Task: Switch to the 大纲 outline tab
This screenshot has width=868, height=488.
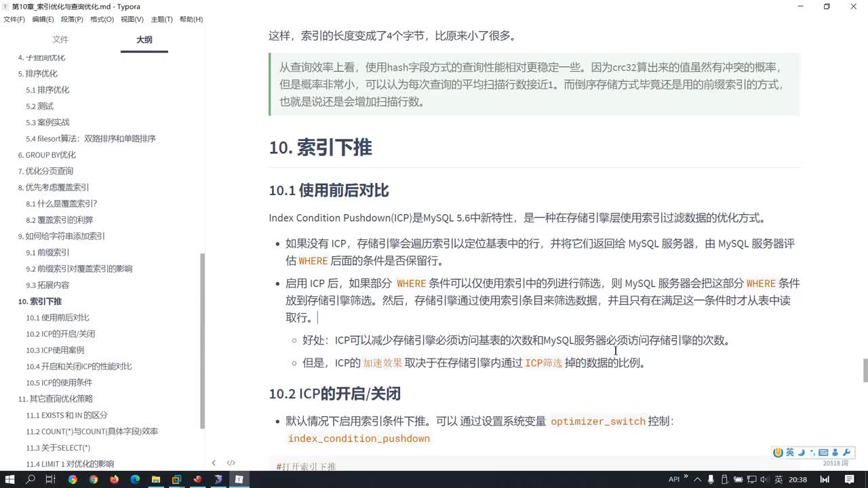Action: tap(144, 39)
